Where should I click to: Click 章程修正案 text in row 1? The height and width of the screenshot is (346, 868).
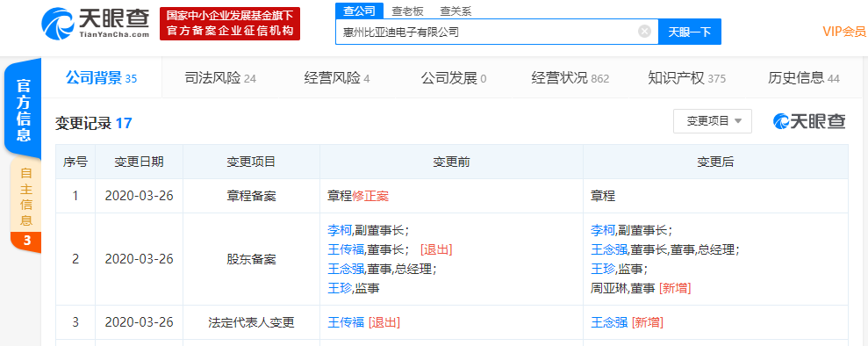[358, 196]
